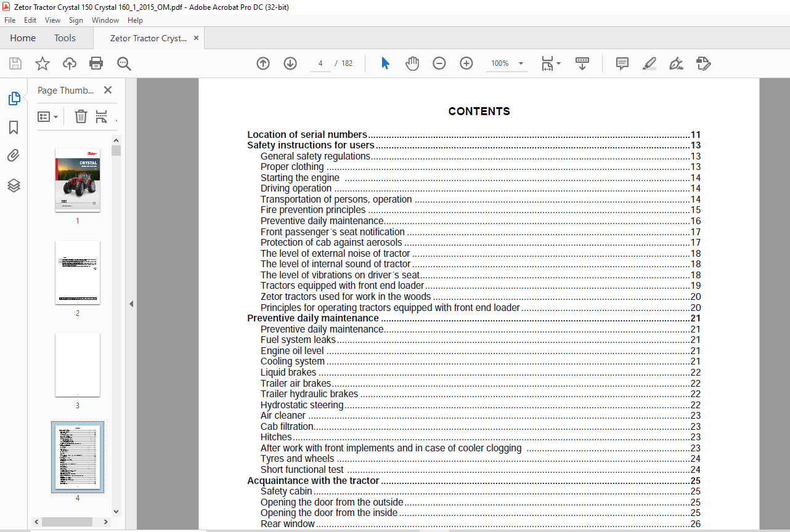Toggle the Page Thumbnails panel icon
Viewport: 790px width, 532px height.
coord(14,99)
